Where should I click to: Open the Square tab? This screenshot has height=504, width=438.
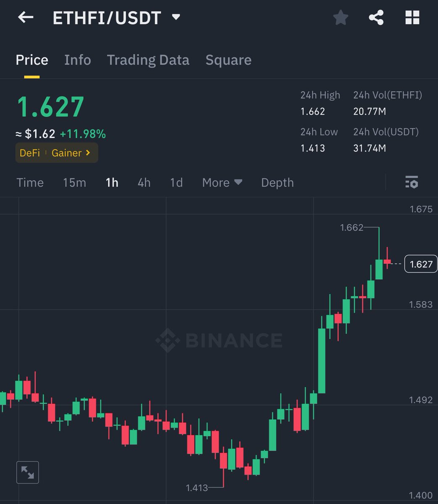pos(228,60)
